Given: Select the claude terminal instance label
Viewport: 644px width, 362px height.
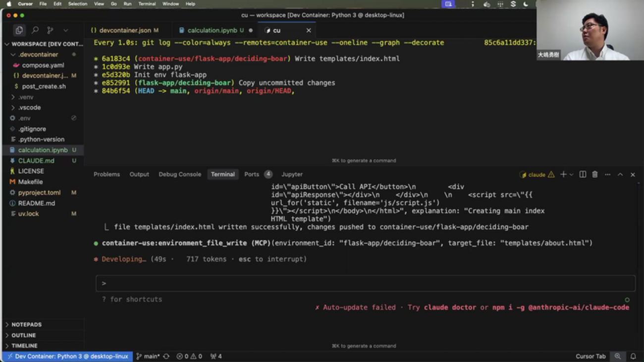Looking at the screenshot, I should [537, 175].
